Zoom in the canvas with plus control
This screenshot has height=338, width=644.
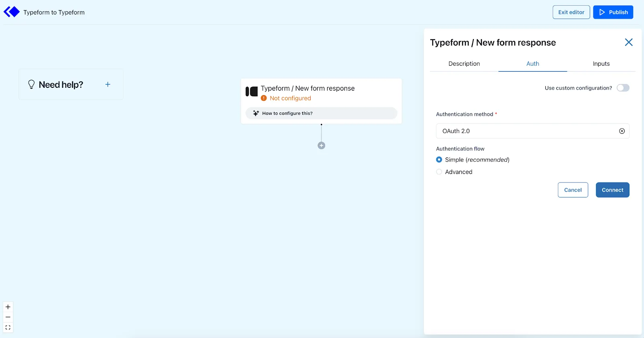tap(8, 307)
